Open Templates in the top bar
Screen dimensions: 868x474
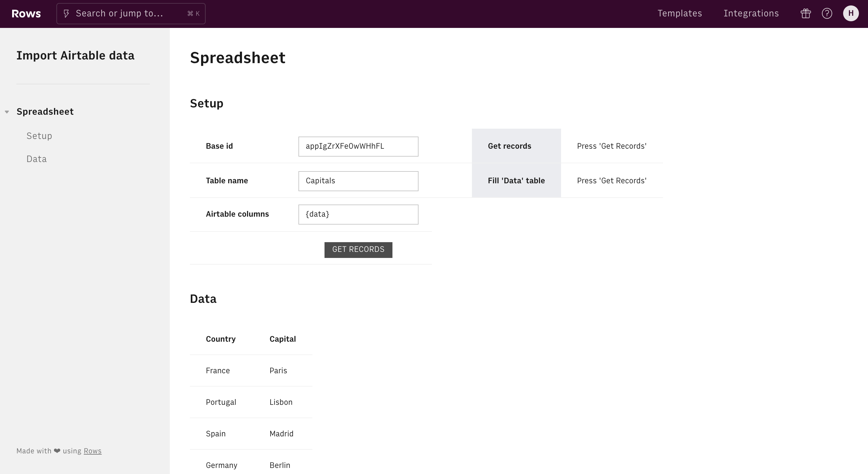(x=680, y=13)
